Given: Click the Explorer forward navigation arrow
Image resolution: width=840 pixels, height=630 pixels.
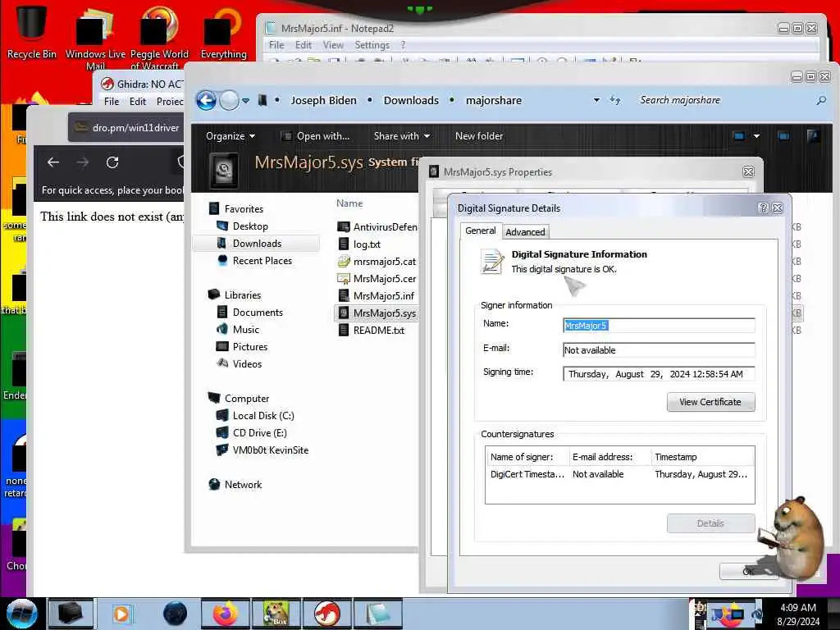Looking at the screenshot, I should point(230,100).
